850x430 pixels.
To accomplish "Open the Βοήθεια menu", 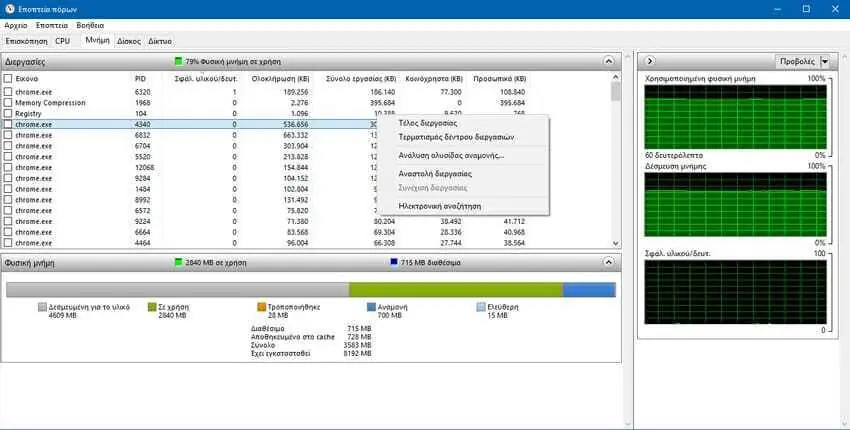I will tap(91, 25).
